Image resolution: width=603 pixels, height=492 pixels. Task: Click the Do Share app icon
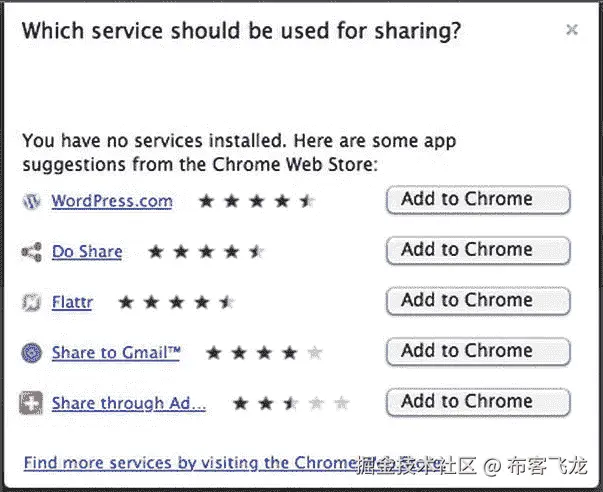[32, 252]
